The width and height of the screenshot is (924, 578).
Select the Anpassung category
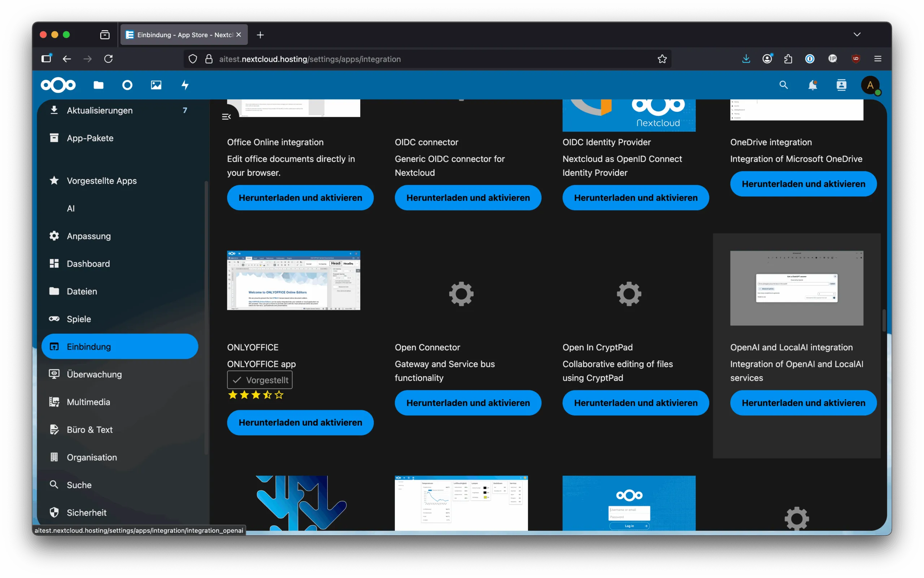pos(120,236)
